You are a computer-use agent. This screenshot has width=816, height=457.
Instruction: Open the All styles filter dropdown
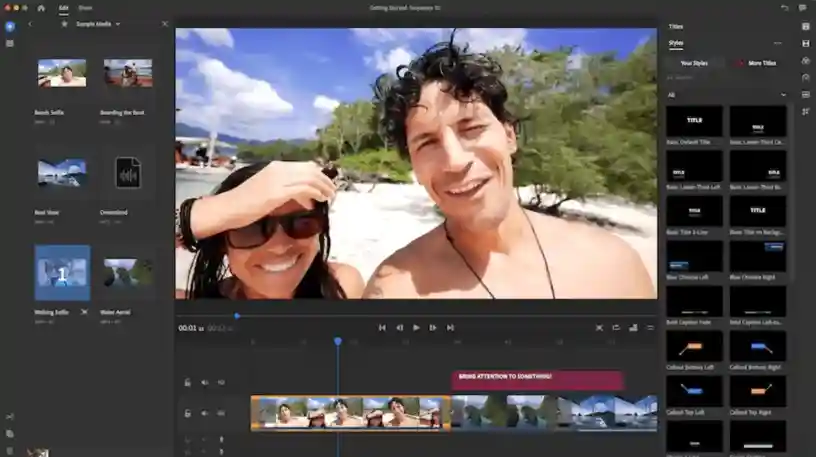[726, 95]
